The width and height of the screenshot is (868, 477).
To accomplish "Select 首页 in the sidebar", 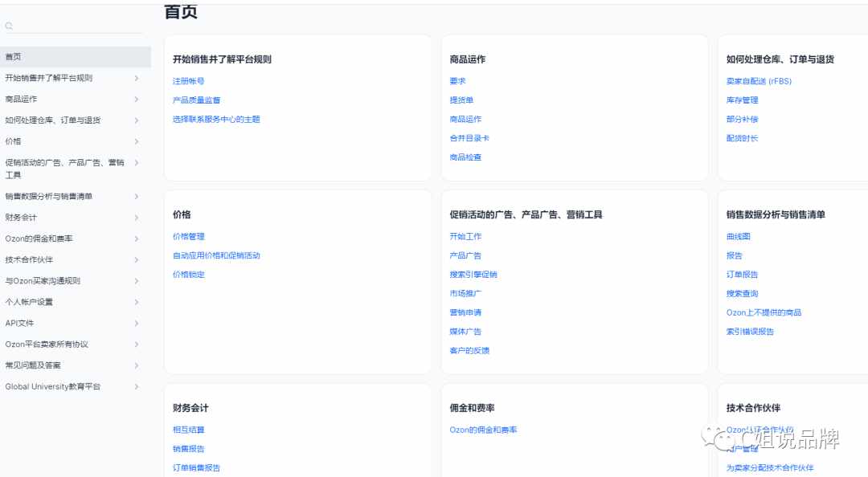I will pos(76,56).
